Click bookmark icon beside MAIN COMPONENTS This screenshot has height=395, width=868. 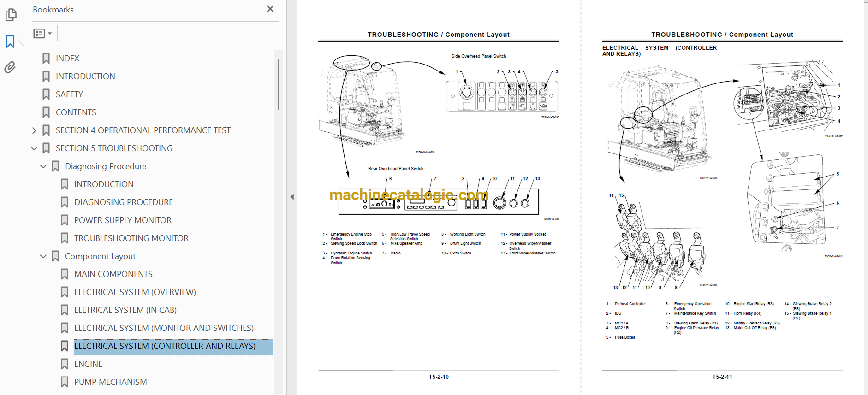65,274
